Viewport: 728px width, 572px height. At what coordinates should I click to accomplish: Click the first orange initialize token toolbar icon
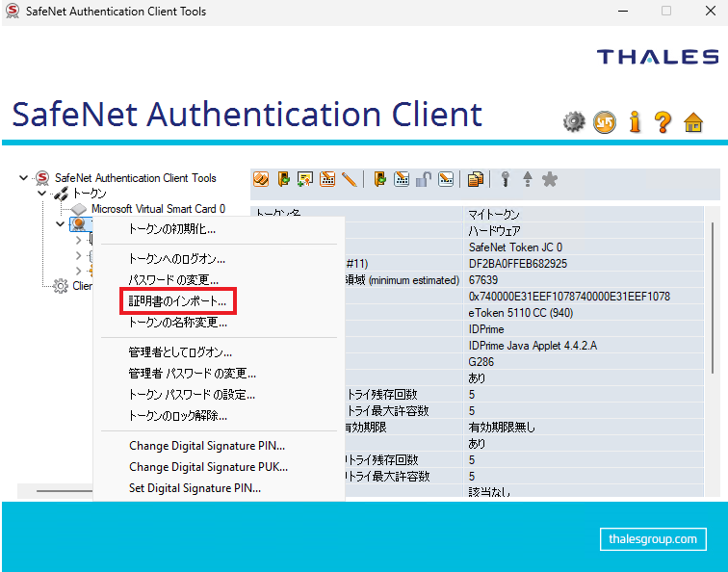[261, 179]
